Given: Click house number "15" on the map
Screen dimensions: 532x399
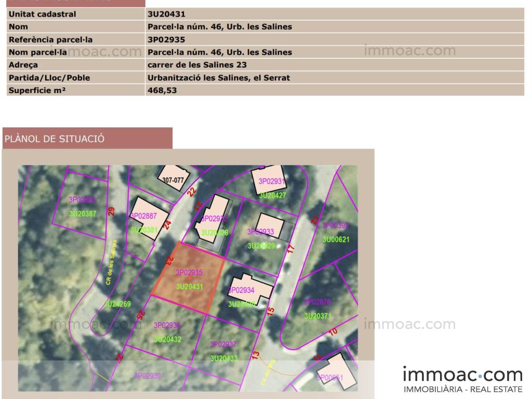Looking at the screenshot, I should click(x=270, y=312).
